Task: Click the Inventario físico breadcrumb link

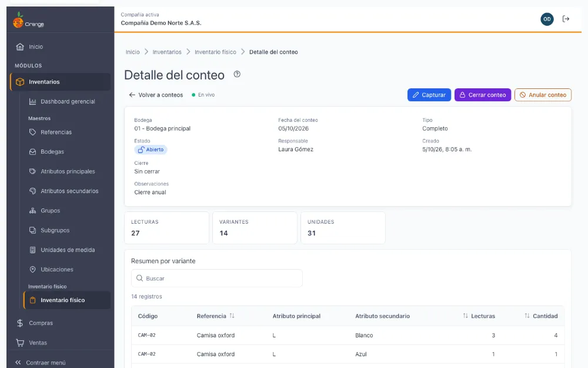Action: pyautogui.click(x=215, y=52)
